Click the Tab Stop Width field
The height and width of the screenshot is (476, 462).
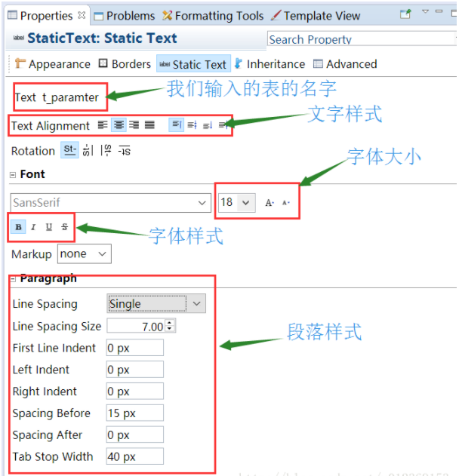(135, 456)
